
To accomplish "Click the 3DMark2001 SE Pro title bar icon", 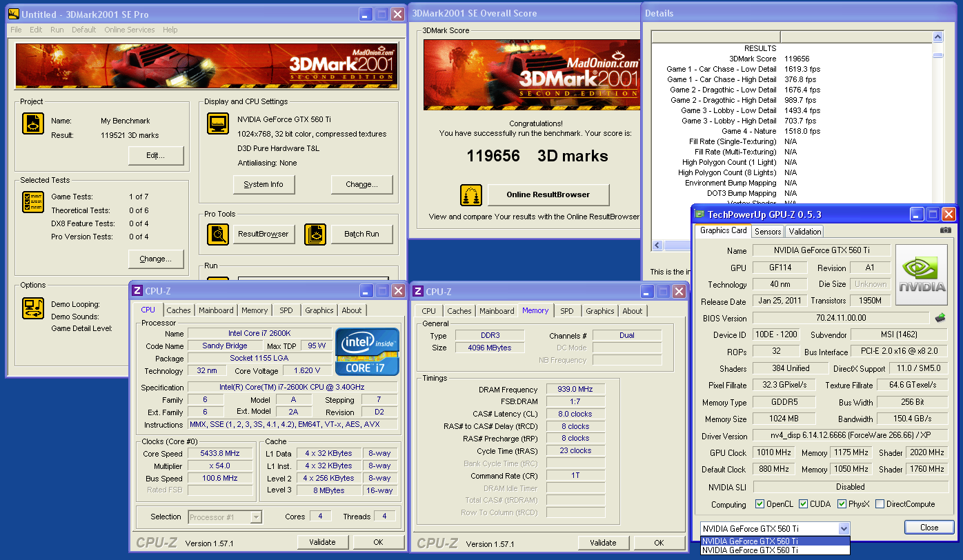I will click(13, 14).
